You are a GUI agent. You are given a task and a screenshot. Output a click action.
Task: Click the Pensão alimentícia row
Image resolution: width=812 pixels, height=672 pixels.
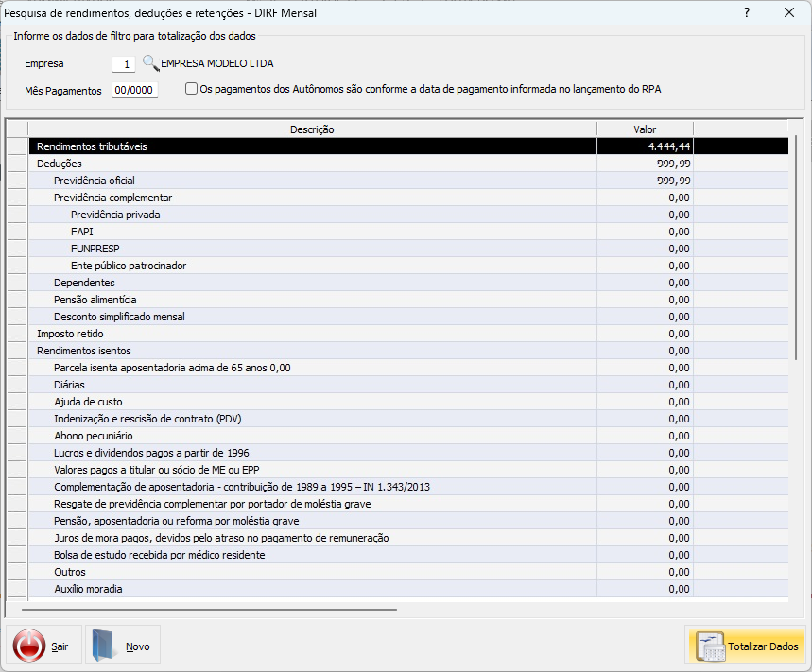[x=312, y=300]
